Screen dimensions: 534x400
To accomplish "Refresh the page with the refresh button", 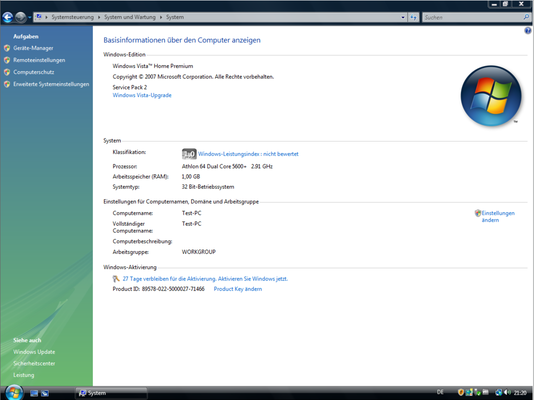I will 413,17.
